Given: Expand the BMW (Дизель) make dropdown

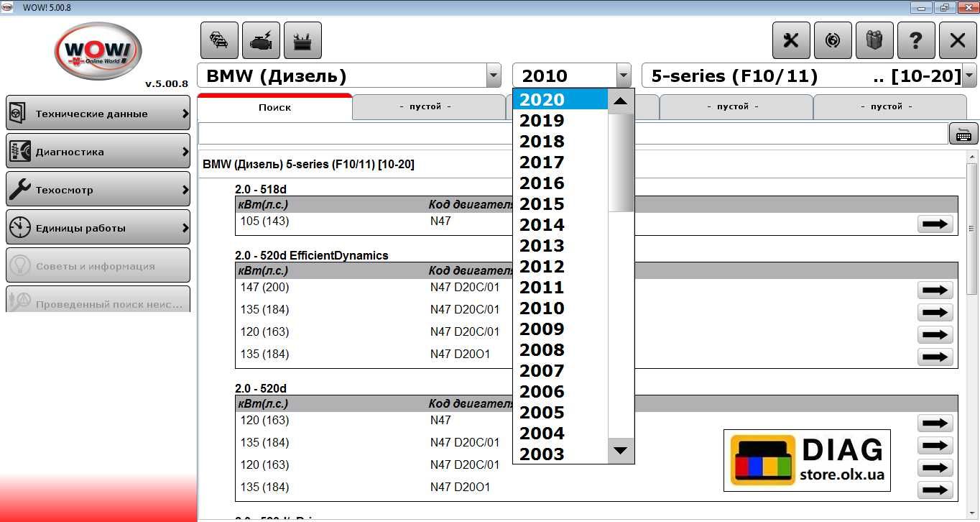Looking at the screenshot, I should [494, 75].
